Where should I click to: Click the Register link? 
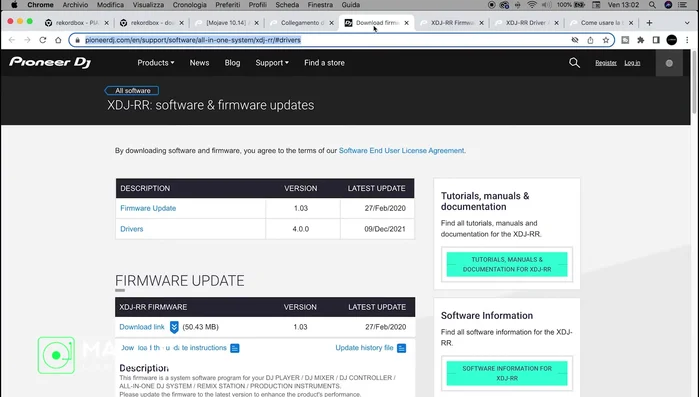[606, 63]
